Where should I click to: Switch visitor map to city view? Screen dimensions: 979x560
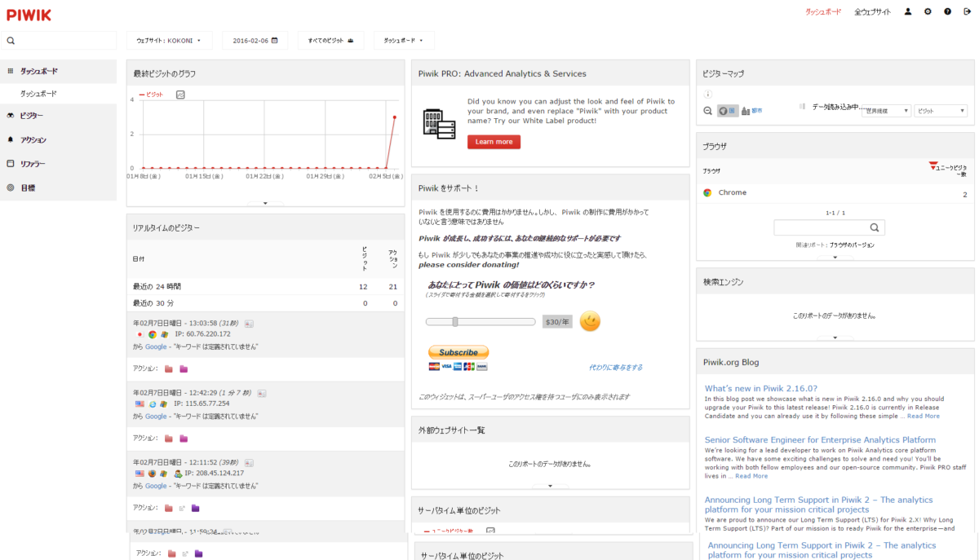(751, 111)
